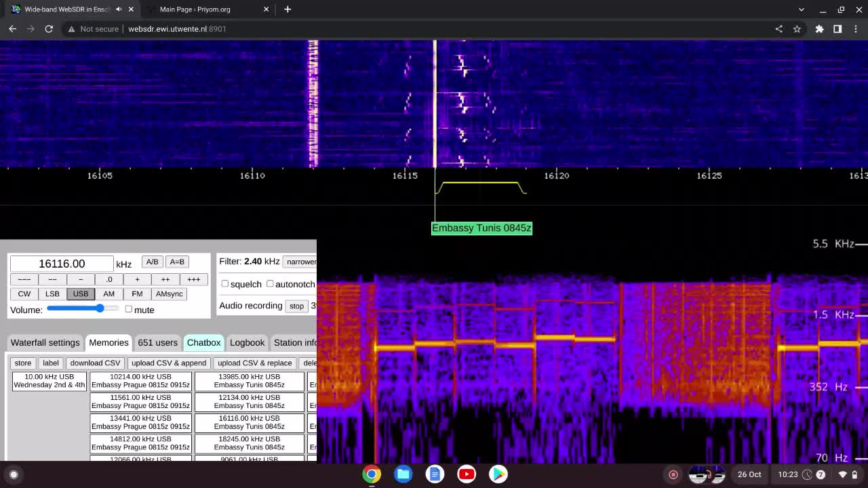Viewport: 868px width, 488px height.
Task: Switch to Waterfall settings tab
Action: [45, 342]
